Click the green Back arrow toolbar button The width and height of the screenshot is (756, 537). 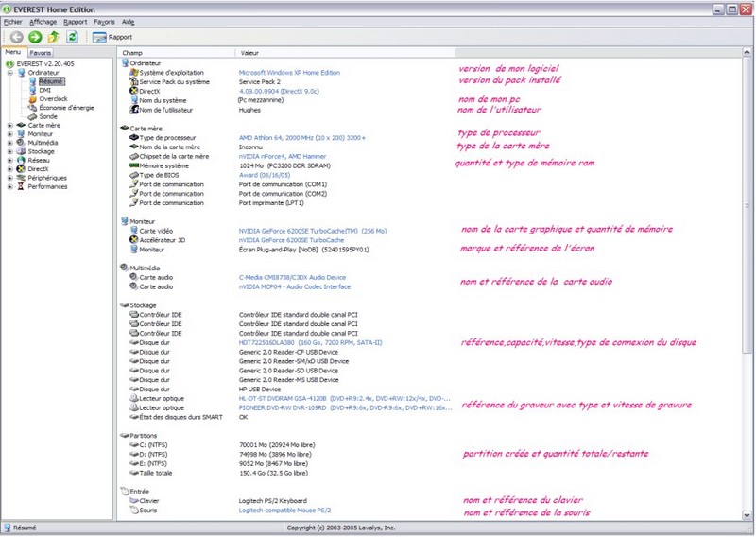click(17, 37)
